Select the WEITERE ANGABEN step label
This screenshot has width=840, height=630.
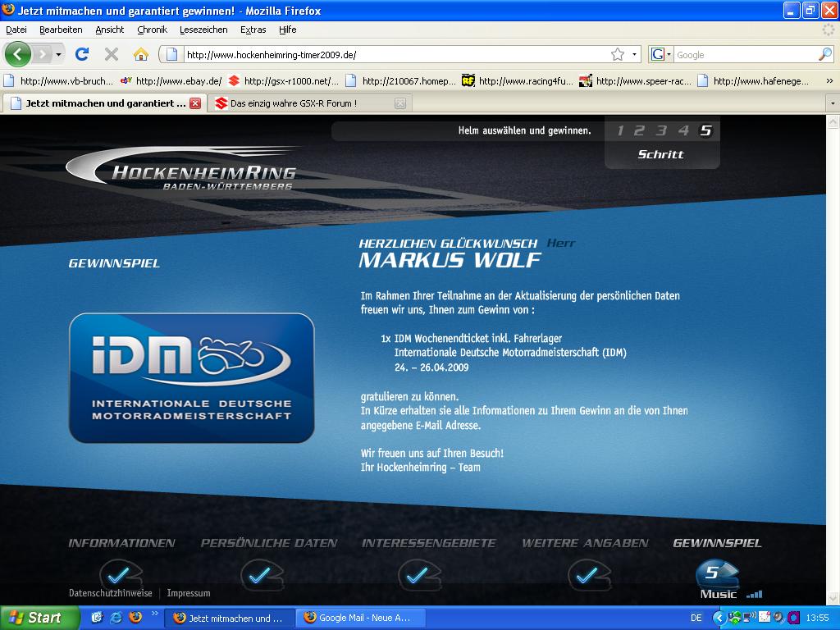pyautogui.click(x=586, y=543)
